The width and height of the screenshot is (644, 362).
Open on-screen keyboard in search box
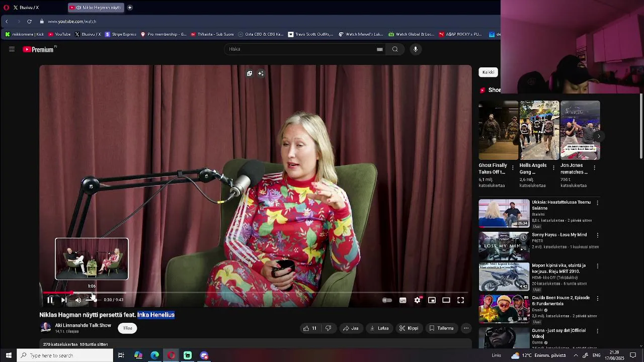(380, 49)
